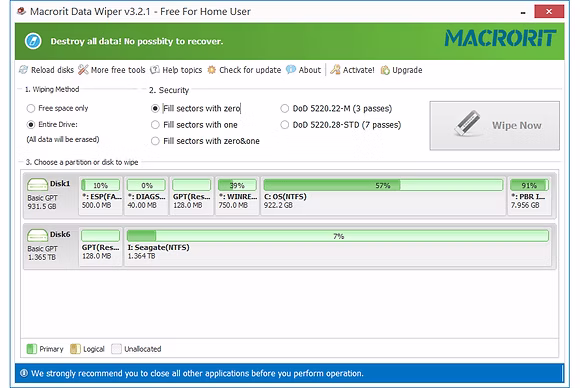The height and width of the screenshot is (388, 580).
Task: Click the Wipe Now button
Action: click(x=495, y=126)
